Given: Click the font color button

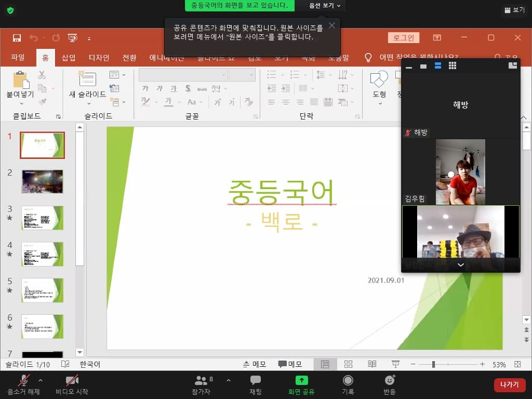Looking at the screenshot, I should tap(169, 102).
